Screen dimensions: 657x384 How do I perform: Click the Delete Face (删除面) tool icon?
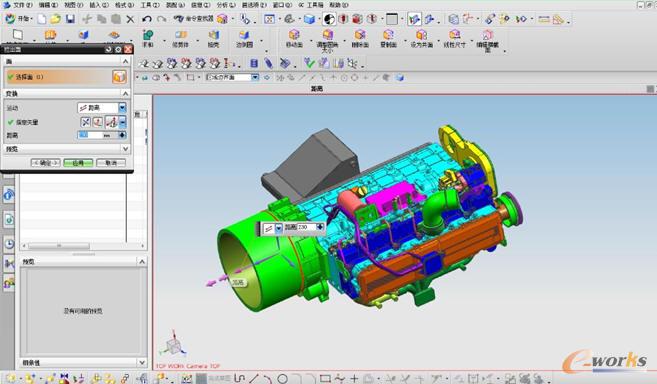[360, 39]
